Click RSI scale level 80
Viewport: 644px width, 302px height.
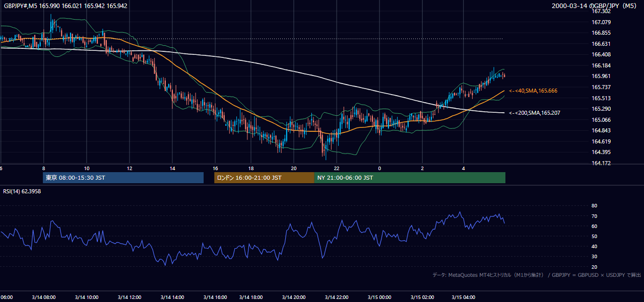(594, 206)
